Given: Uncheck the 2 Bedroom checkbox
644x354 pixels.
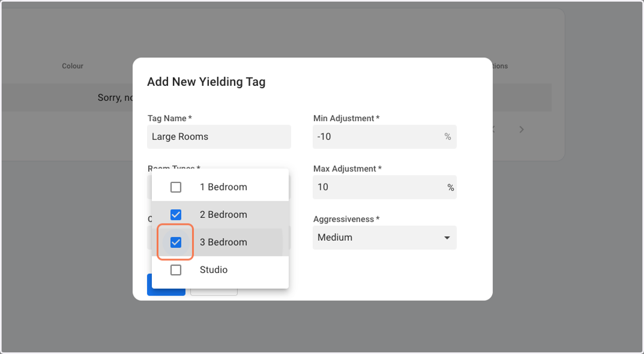Looking at the screenshot, I should point(175,215).
